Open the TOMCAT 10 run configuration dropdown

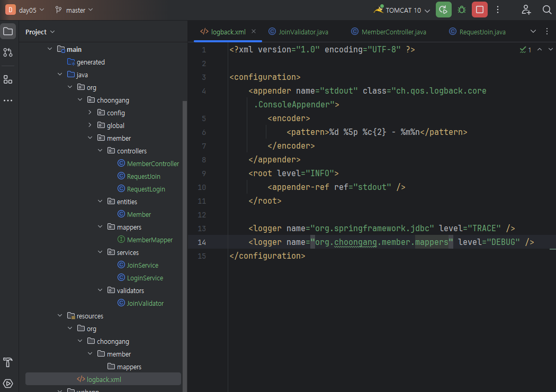pos(402,10)
